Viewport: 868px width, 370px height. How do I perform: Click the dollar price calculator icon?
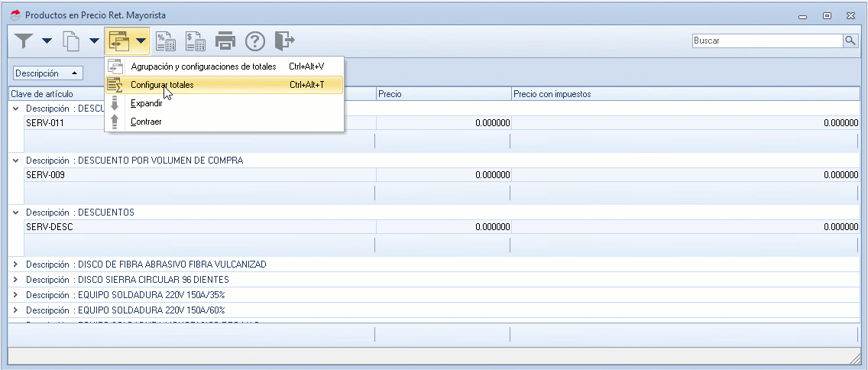pos(195,41)
